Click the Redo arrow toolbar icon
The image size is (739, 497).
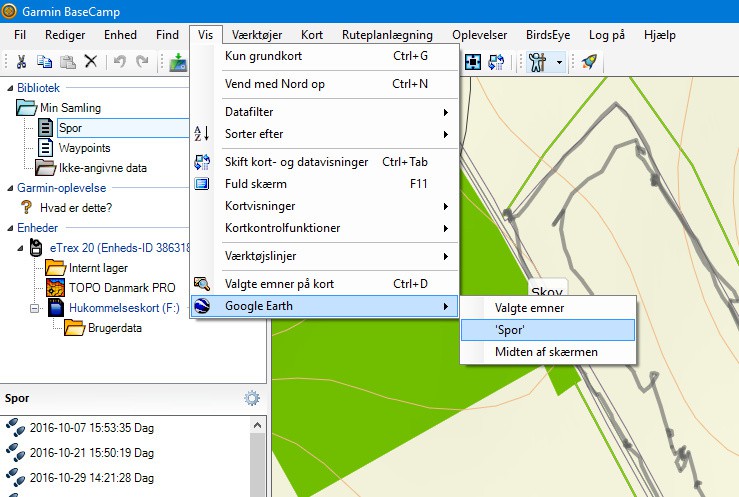142,62
